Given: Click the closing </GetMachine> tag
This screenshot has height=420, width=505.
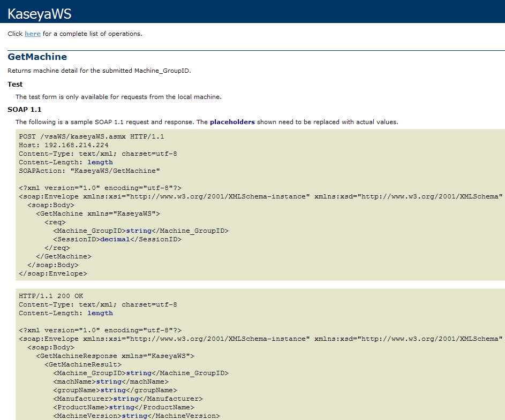Looking at the screenshot, I should [64, 256].
